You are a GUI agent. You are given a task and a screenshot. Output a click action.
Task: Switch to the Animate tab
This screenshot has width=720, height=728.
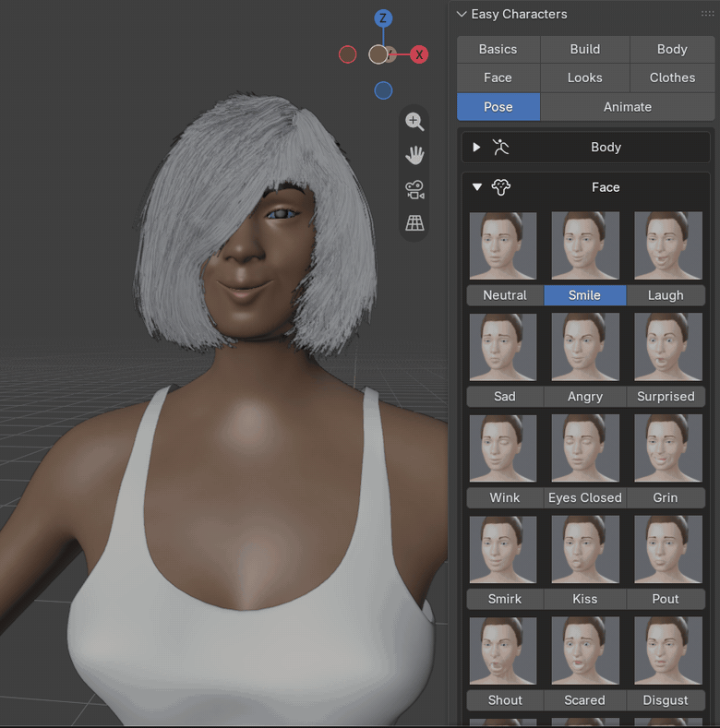pyautogui.click(x=628, y=107)
